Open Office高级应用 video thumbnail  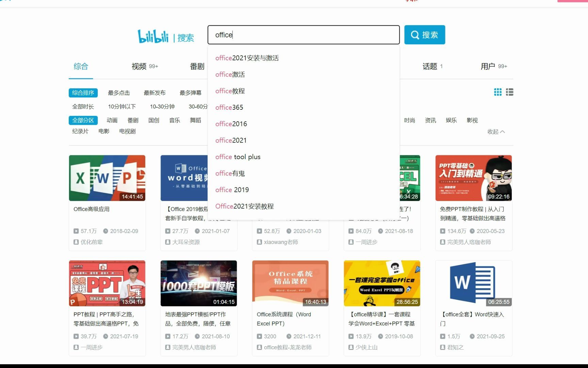107,178
